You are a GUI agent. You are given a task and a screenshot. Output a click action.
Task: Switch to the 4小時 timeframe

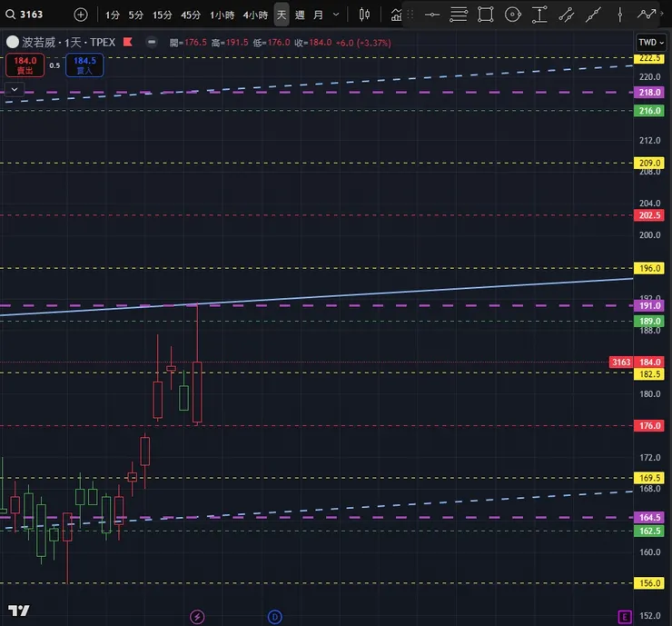(255, 15)
